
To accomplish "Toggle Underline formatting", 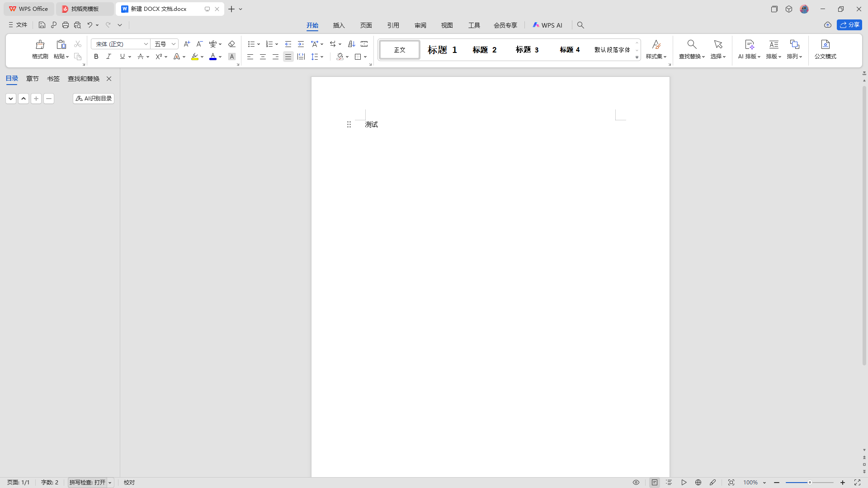I will 122,57.
